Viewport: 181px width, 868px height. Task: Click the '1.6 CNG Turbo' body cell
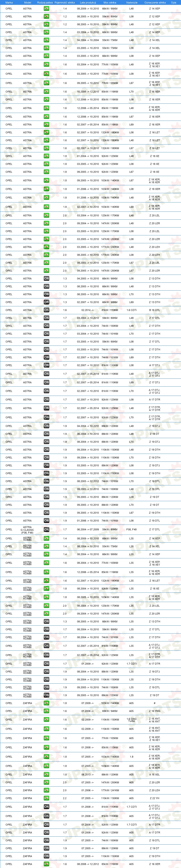click(x=131, y=720)
